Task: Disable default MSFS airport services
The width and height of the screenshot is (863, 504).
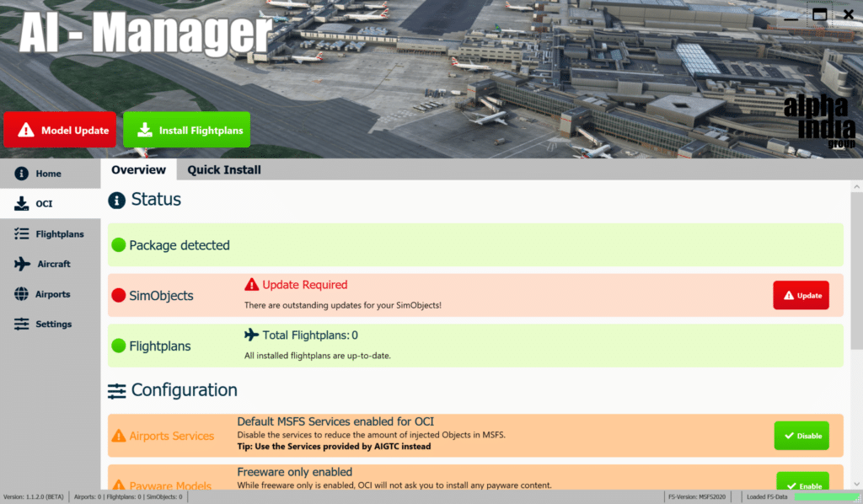Action: 801,436
